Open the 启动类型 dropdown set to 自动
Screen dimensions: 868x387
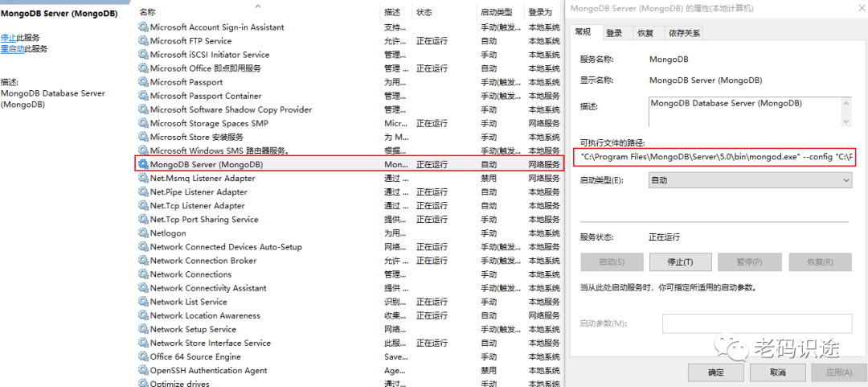pos(750,180)
